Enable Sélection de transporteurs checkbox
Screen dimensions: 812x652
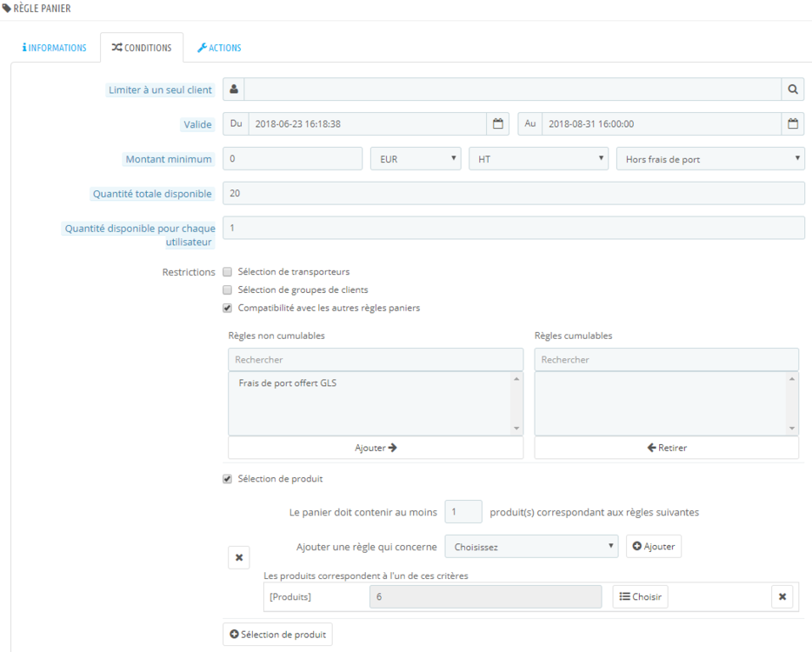[x=227, y=272]
